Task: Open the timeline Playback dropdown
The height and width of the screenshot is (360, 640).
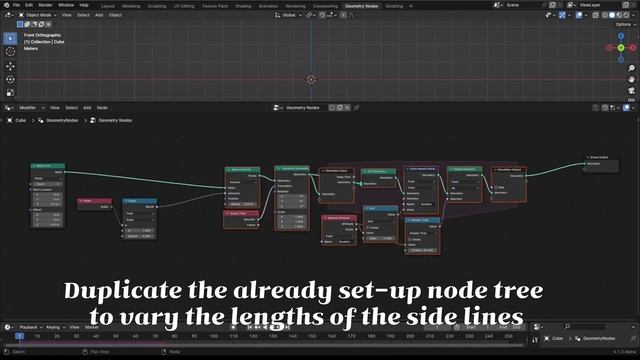Action: [x=31, y=327]
